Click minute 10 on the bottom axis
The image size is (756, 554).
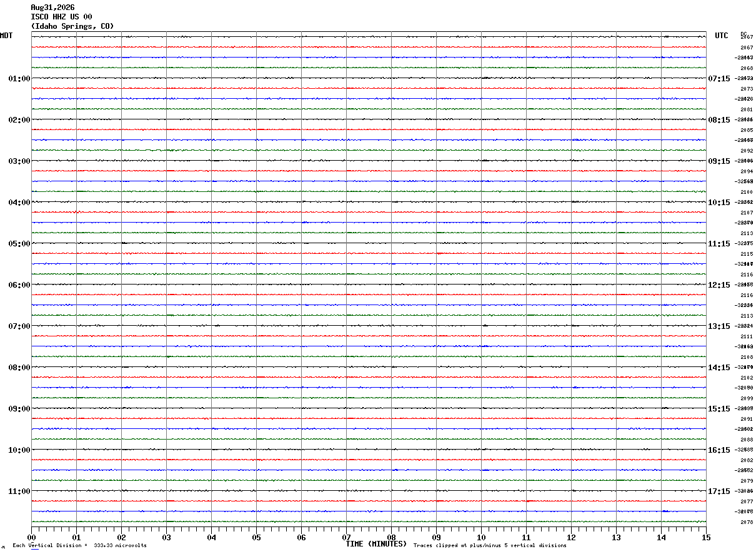point(481,537)
